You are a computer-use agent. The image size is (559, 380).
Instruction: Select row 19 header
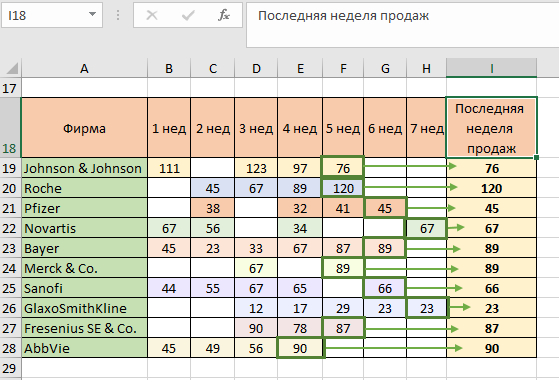pyautogui.click(x=10, y=168)
